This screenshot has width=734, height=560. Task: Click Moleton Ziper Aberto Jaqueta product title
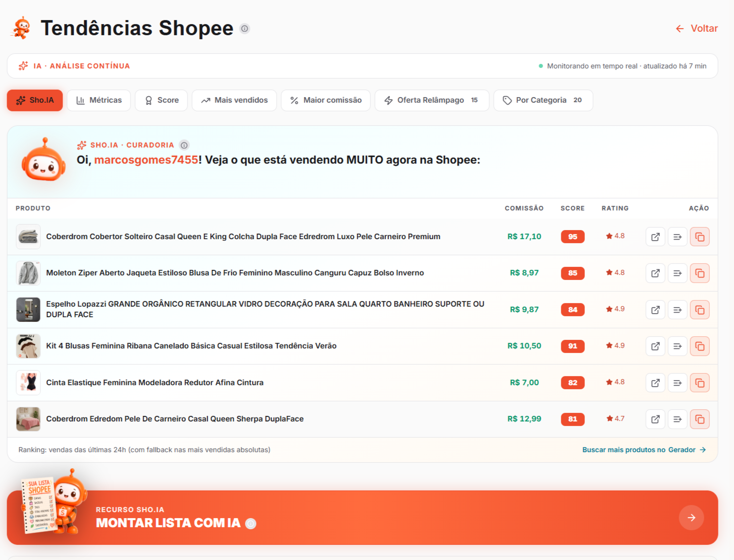coord(235,273)
